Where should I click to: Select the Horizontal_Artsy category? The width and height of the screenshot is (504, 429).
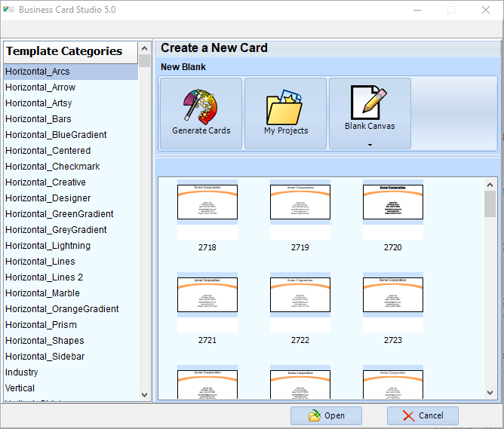click(71, 103)
